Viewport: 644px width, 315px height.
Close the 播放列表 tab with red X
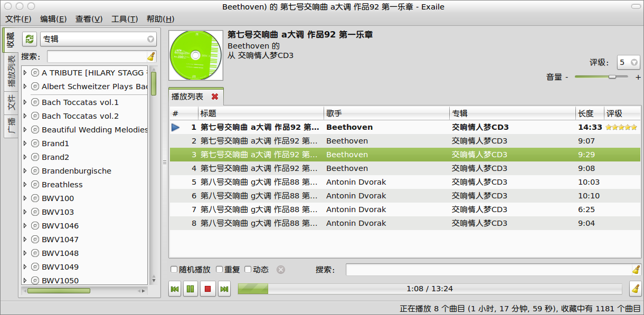coord(215,97)
